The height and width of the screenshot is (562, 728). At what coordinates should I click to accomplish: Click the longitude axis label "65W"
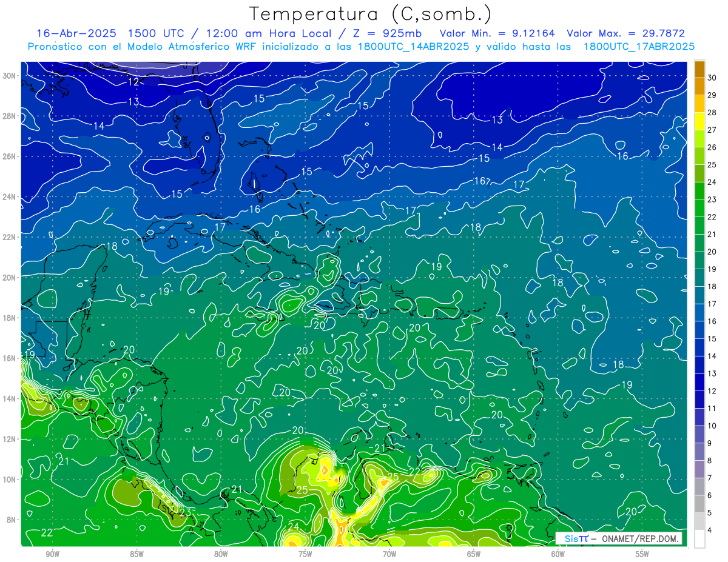[474, 554]
